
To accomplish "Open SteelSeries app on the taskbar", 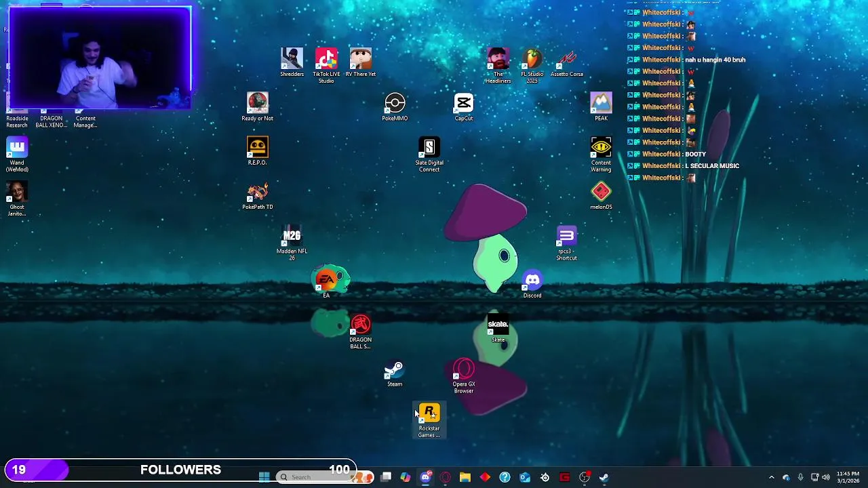I will point(545,477).
